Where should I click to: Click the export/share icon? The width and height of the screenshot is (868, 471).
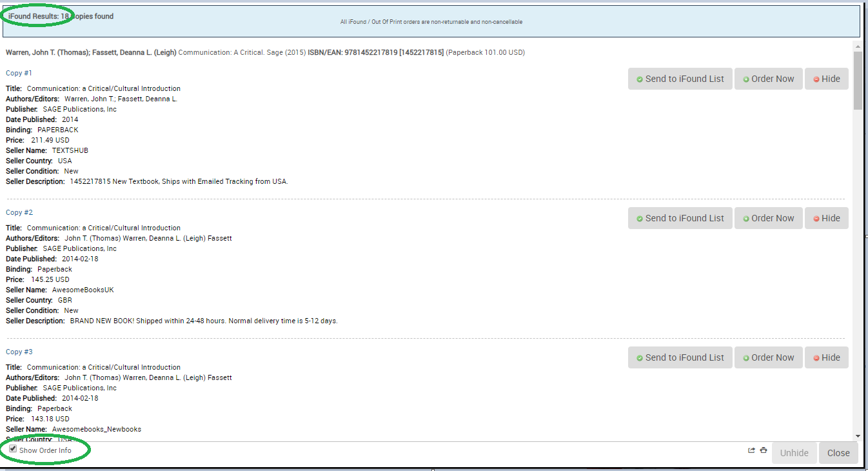tap(751, 450)
